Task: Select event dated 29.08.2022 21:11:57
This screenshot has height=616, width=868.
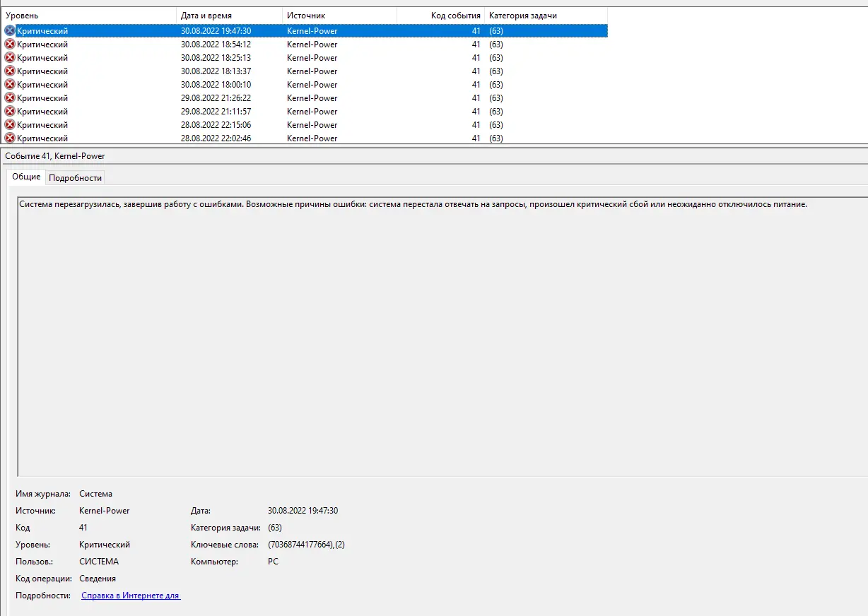Action: click(304, 112)
